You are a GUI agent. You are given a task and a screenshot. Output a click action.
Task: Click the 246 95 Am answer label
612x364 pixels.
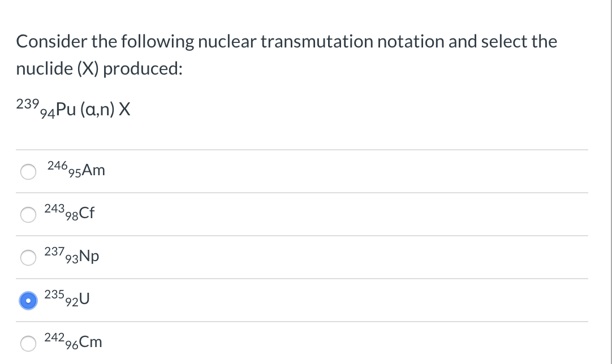point(75,170)
